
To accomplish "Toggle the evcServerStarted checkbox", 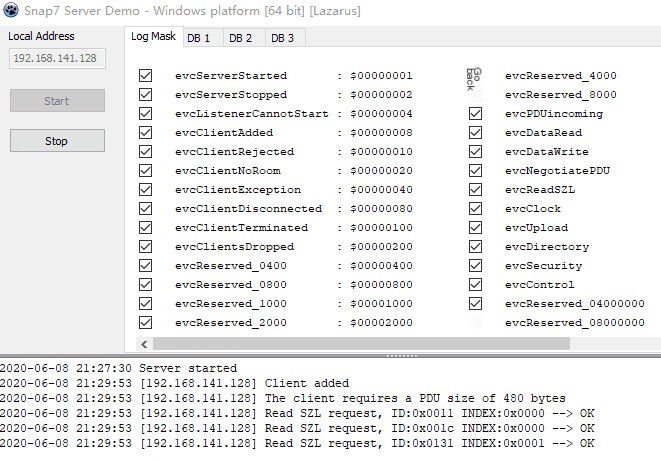I will (x=145, y=75).
